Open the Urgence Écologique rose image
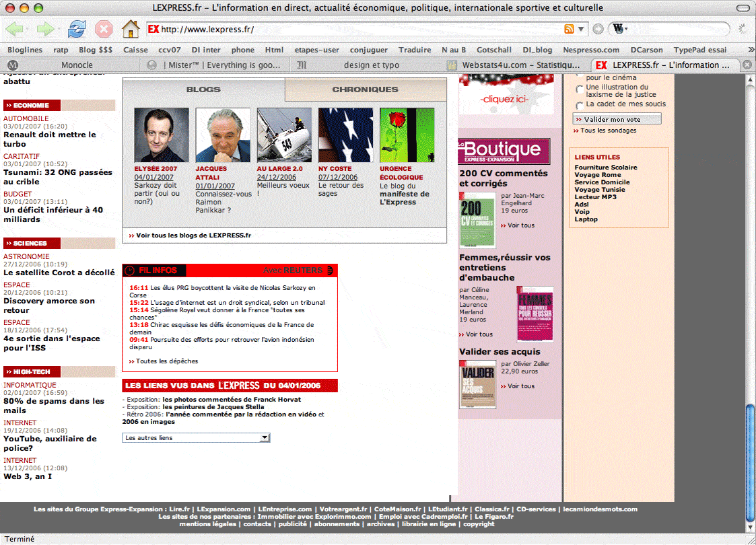The height and width of the screenshot is (545, 756). [x=407, y=135]
